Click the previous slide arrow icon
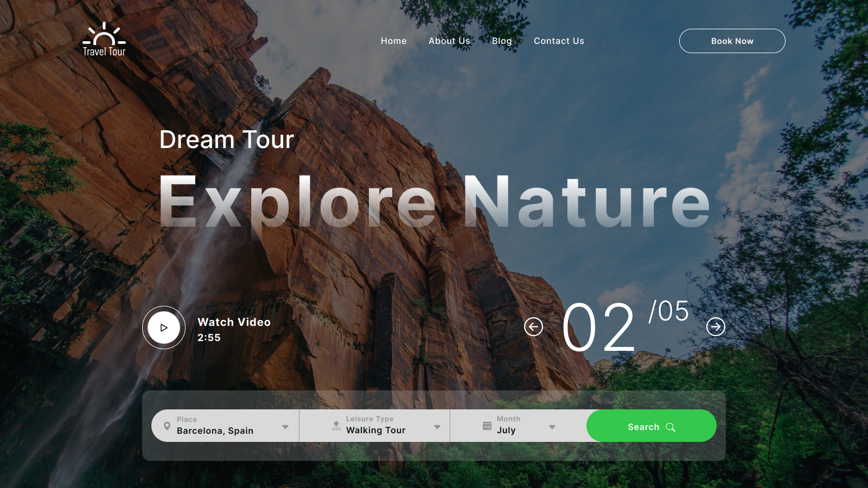 [x=534, y=326]
